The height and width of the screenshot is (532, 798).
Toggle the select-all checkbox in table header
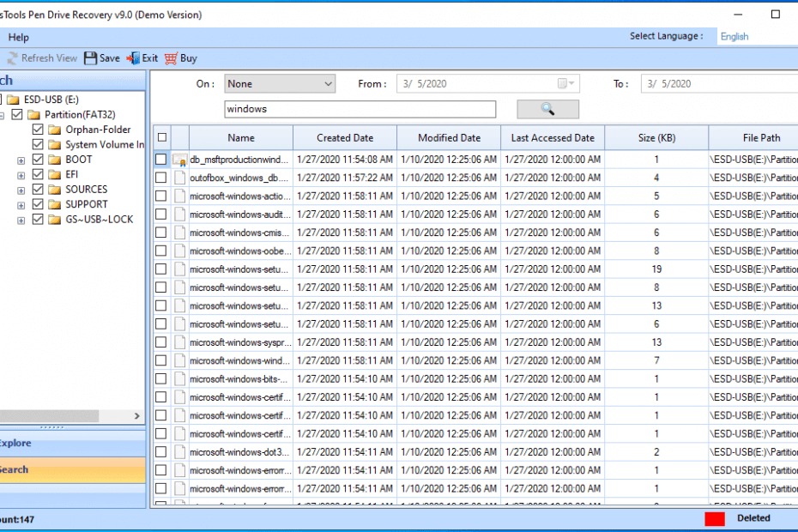click(160, 137)
